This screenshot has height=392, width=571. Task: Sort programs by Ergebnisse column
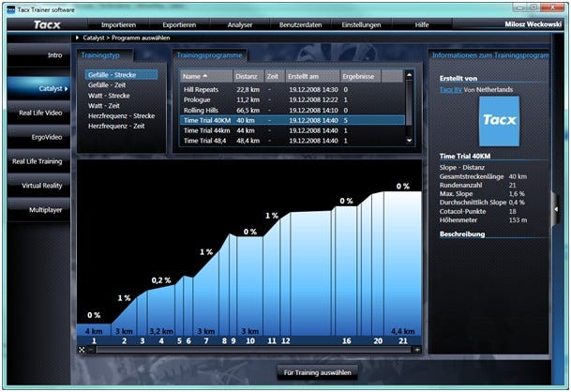360,76
